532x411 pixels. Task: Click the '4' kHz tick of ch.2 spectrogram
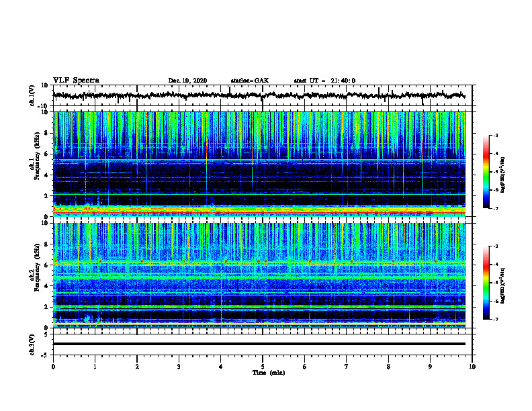pos(46,286)
